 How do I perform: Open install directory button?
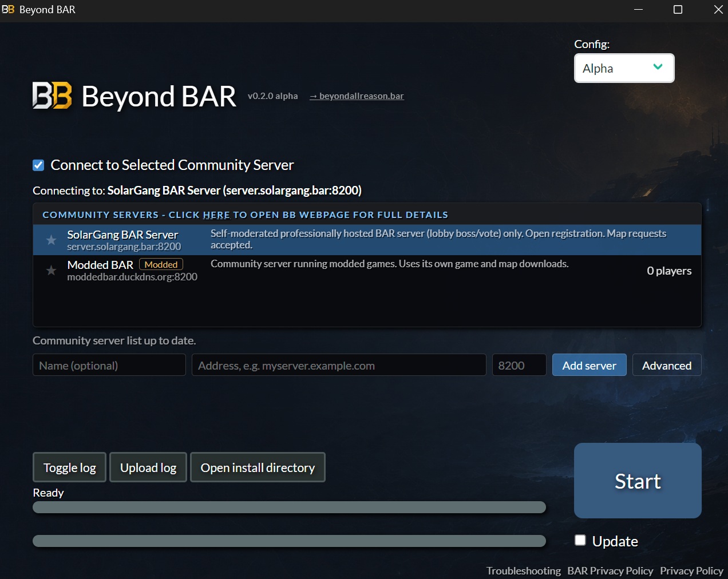258,467
